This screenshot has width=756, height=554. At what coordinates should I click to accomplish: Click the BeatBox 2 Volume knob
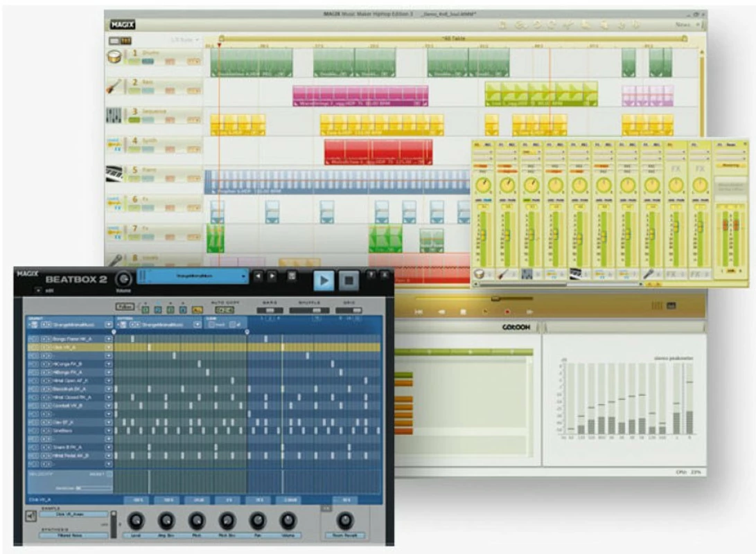(x=123, y=279)
